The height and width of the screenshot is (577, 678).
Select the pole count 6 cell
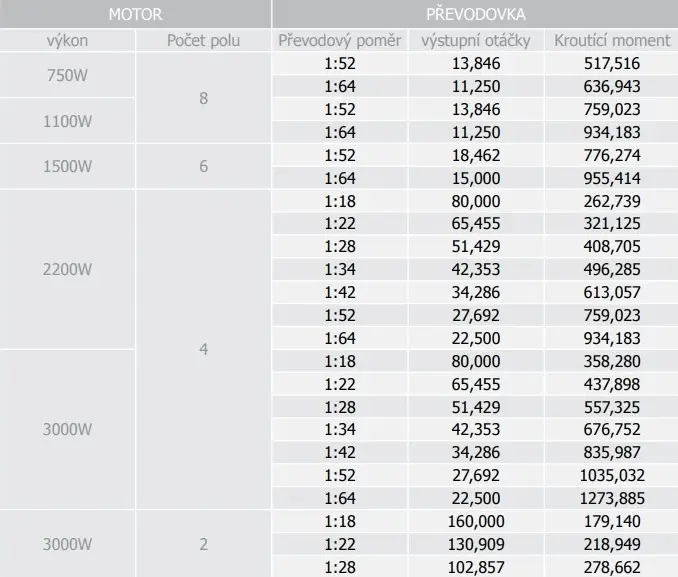tap(203, 167)
